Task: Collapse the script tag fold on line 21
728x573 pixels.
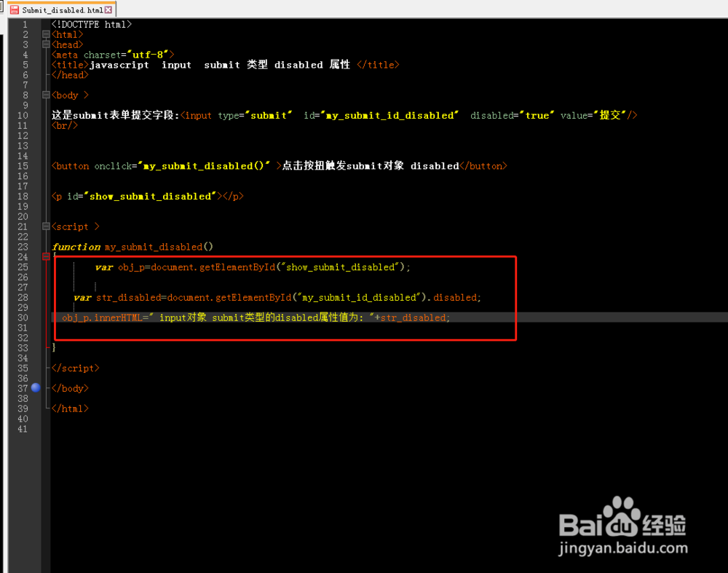Action: [x=45, y=226]
